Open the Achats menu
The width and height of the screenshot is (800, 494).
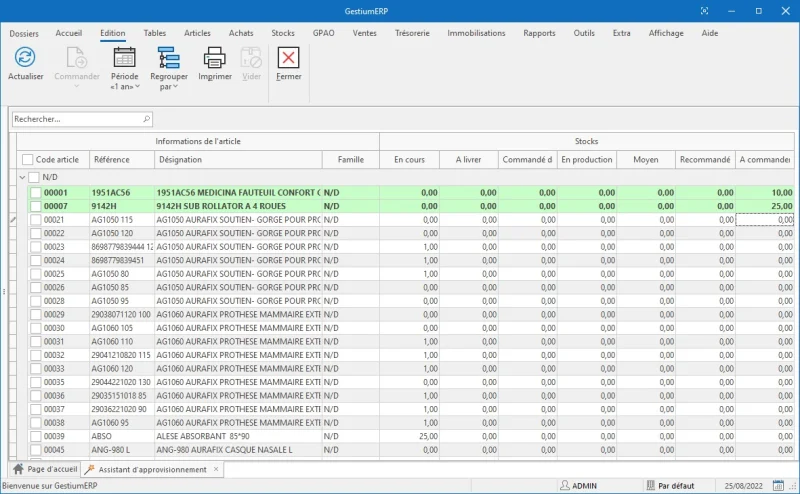click(241, 33)
